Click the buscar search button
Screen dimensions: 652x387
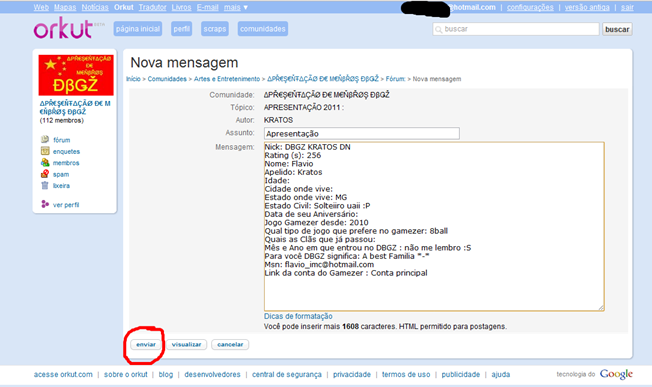(617, 29)
